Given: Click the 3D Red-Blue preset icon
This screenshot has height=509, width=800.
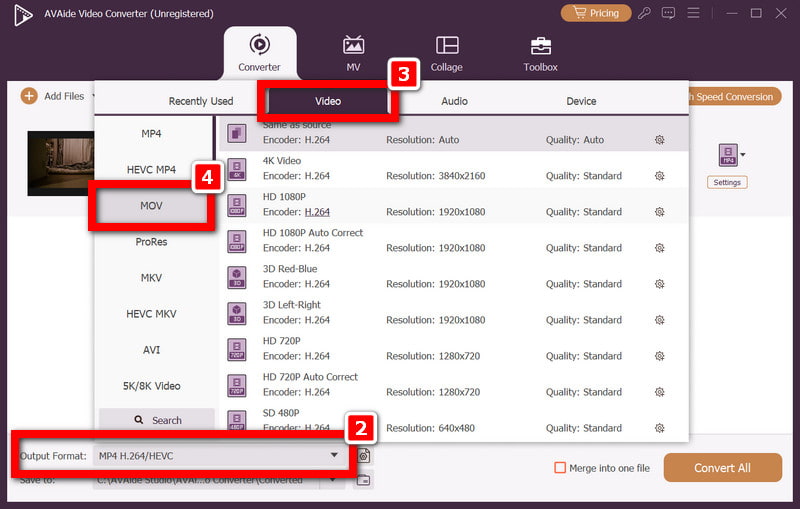Looking at the screenshot, I should (237, 277).
